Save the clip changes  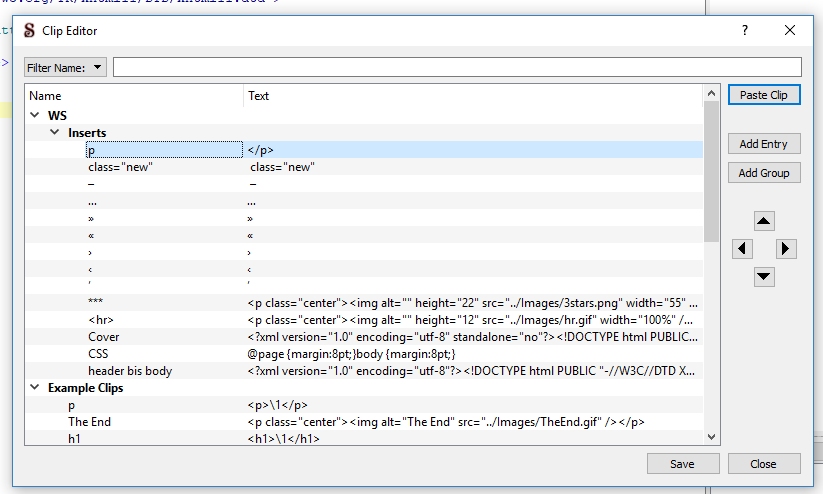682,464
